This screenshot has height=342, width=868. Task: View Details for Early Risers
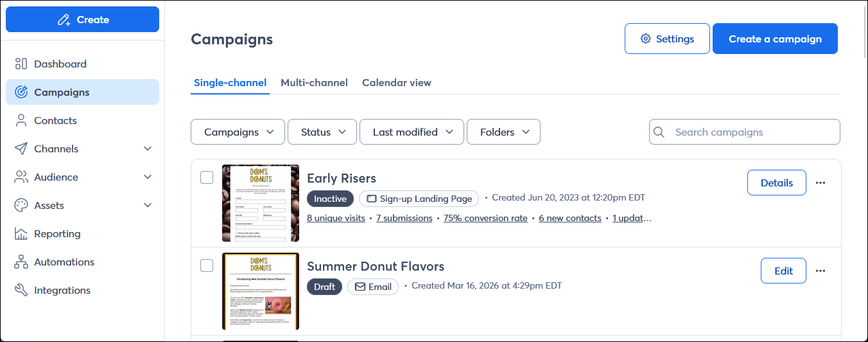pos(776,183)
